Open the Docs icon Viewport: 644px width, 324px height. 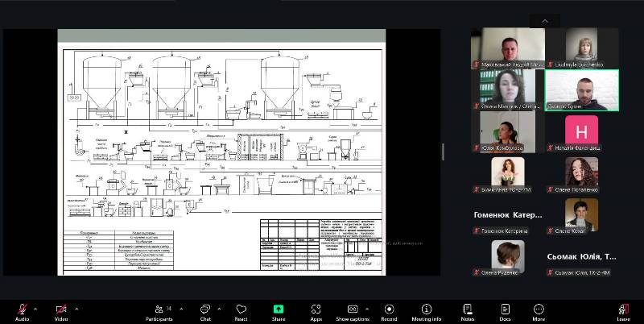click(505, 310)
